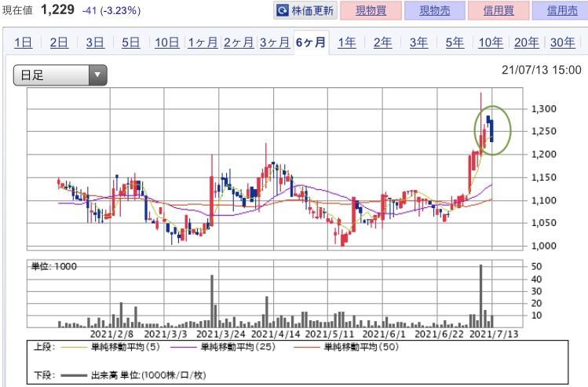Switch chart to 10日 range
588x387 pixels.
point(167,42)
